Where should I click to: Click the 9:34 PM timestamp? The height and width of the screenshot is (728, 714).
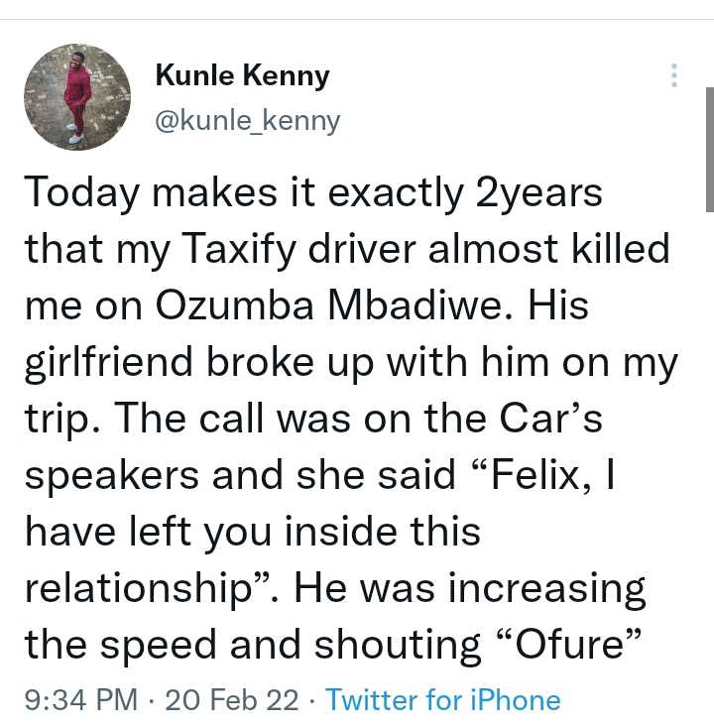(80, 700)
